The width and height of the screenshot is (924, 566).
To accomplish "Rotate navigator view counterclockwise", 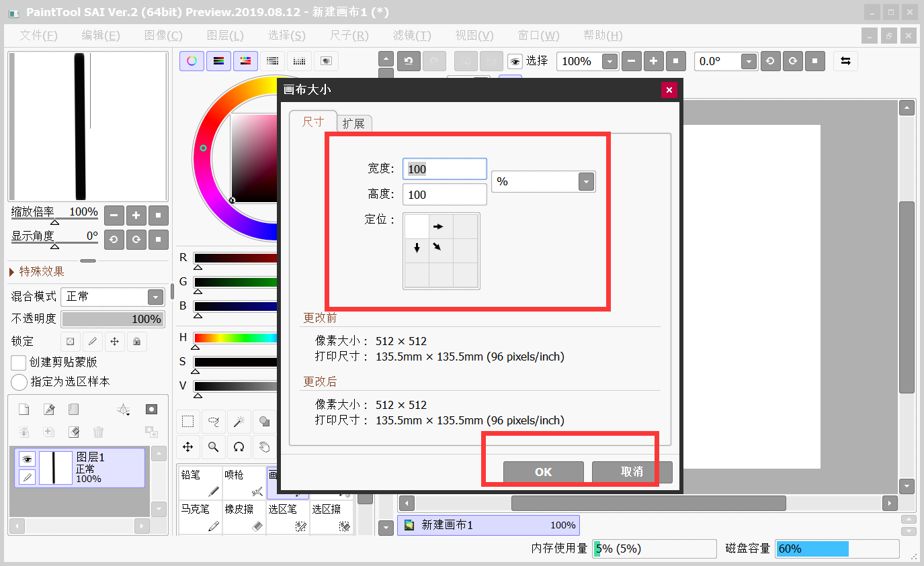I will 114,239.
